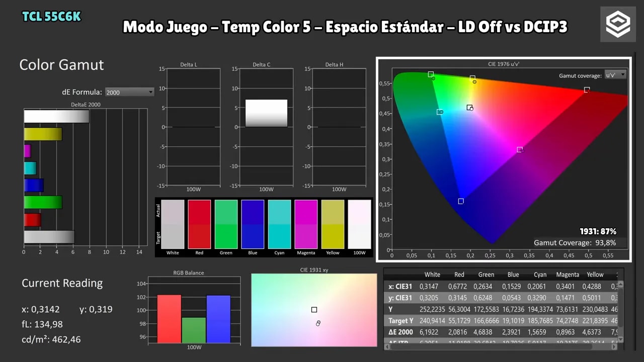Viewport: 644px width, 362px height.
Task: Select the Red actual/target color swatch
Action: coord(199,224)
